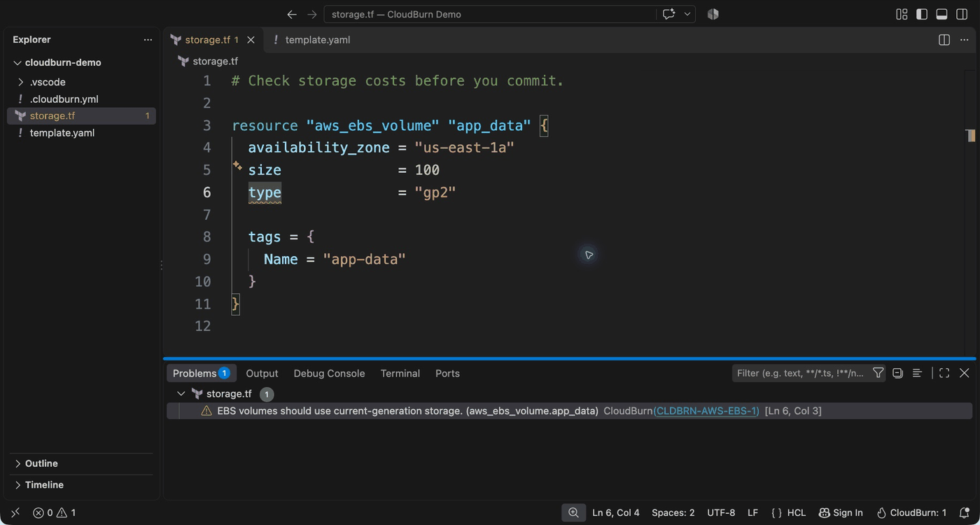Click the hexagon extension icon in title bar
980x525 pixels.
(713, 14)
